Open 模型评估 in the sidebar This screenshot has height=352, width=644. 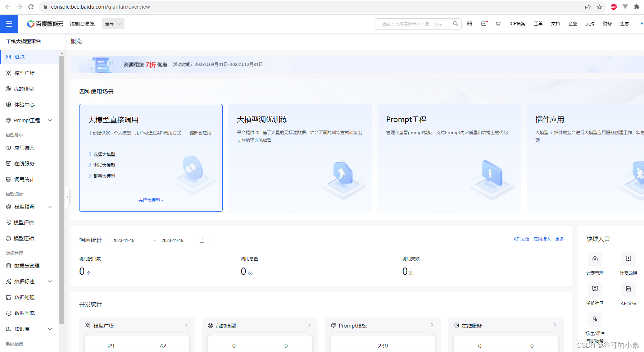(30, 223)
